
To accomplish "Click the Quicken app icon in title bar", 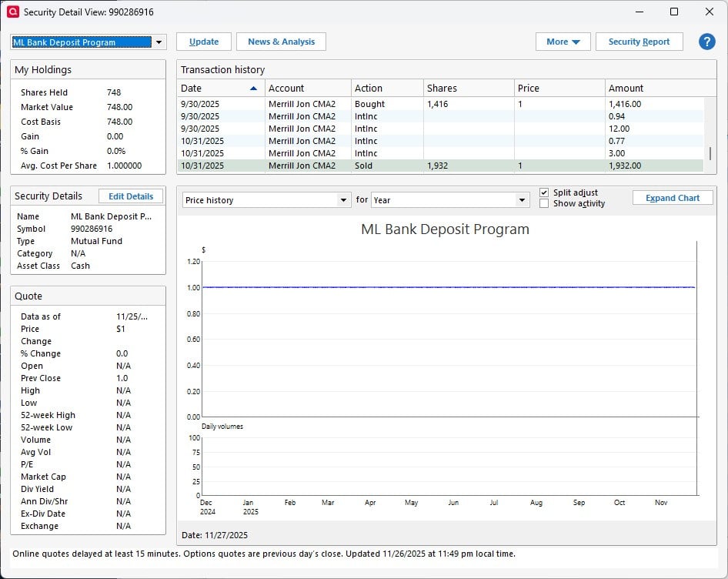I will point(12,12).
